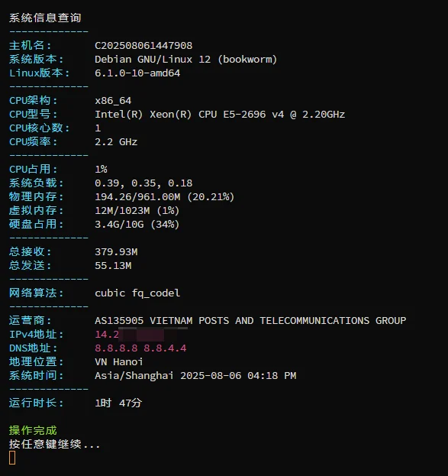Viewport: 448px width, 476px height.
Task: Click the x86_64 architecture value
Action: [113, 101]
